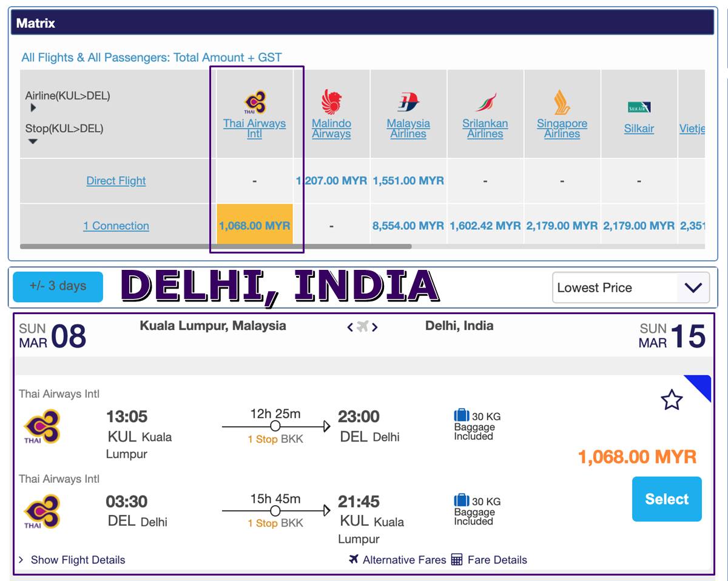Click plane icon between route cities

tap(363, 327)
